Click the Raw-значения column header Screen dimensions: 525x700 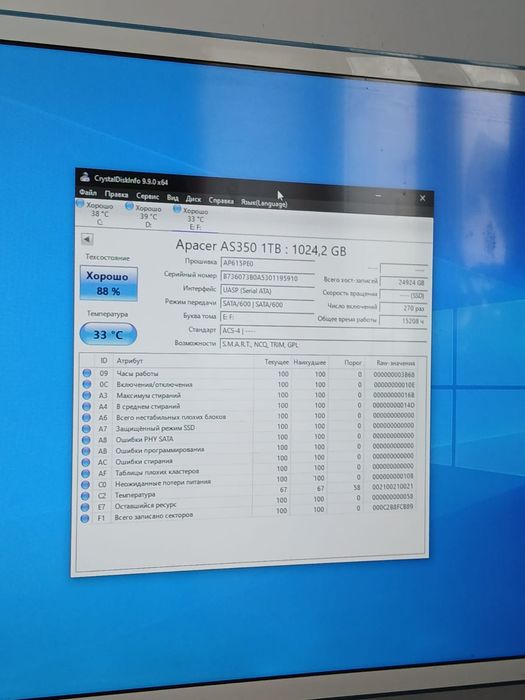pos(396,363)
